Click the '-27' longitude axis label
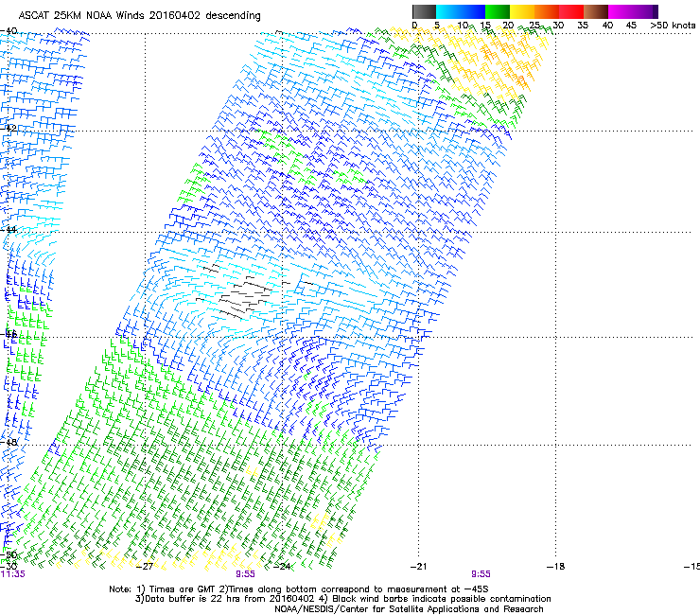700x615 pixels. [x=145, y=567]
